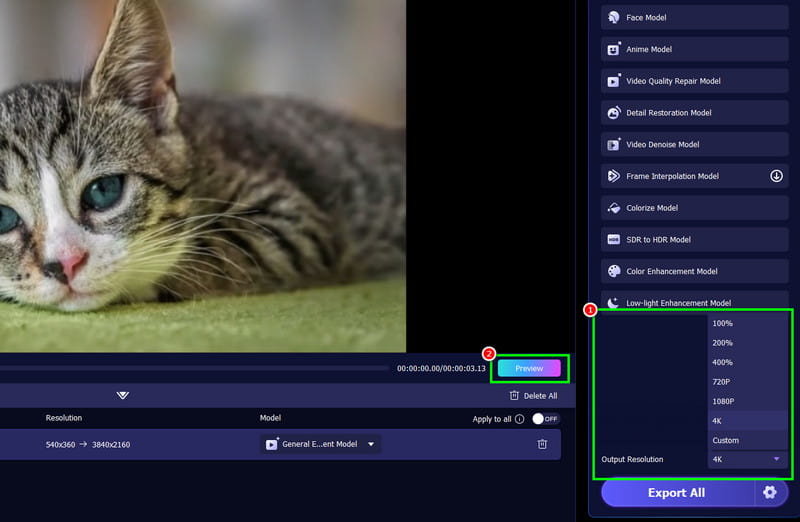Image resolution: width=800 pixels, height=522 pixels.
Task: Click the Detail Restoration Model icon
Action: [x=613, y=112]
